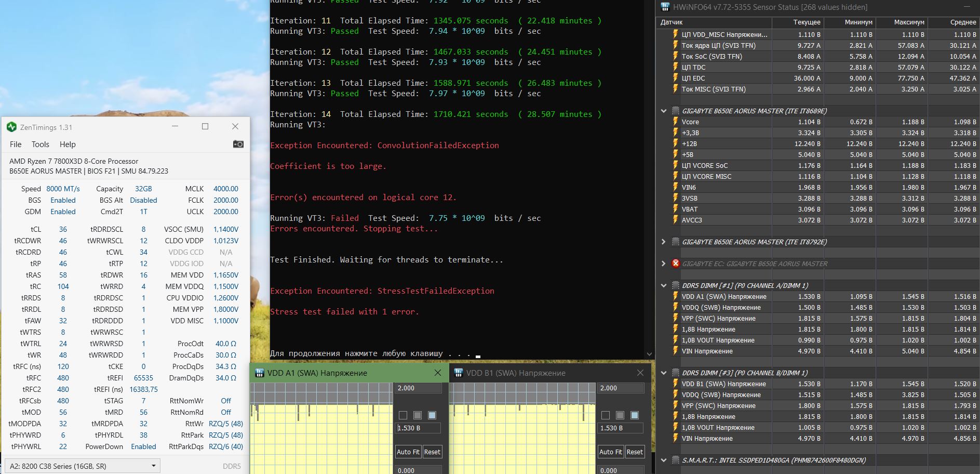This screenshot has width=980, height=474.
Task: Collapse the S.M.A.R.T. INTEL SSD group
Action: [x=663, y=460]
